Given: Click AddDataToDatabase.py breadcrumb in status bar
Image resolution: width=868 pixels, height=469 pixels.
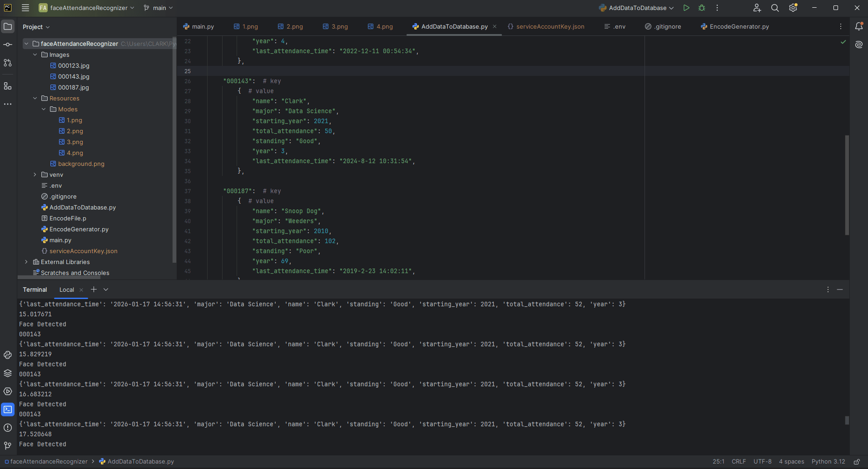Looking at the screenshot, I should [136, 461].
